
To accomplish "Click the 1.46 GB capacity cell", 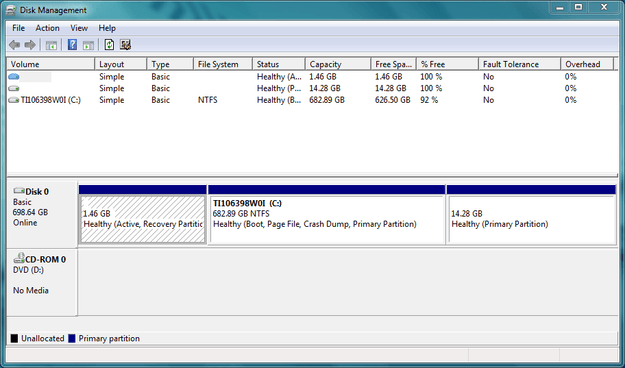I will [323, 77].
